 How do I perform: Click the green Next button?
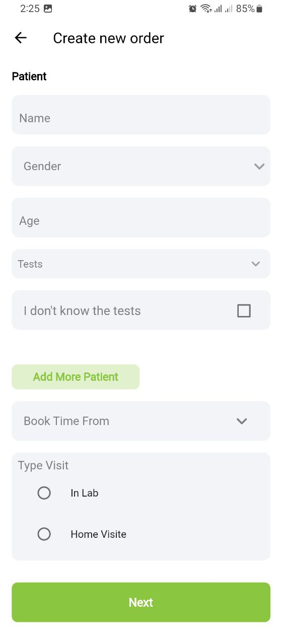[141, 602]
